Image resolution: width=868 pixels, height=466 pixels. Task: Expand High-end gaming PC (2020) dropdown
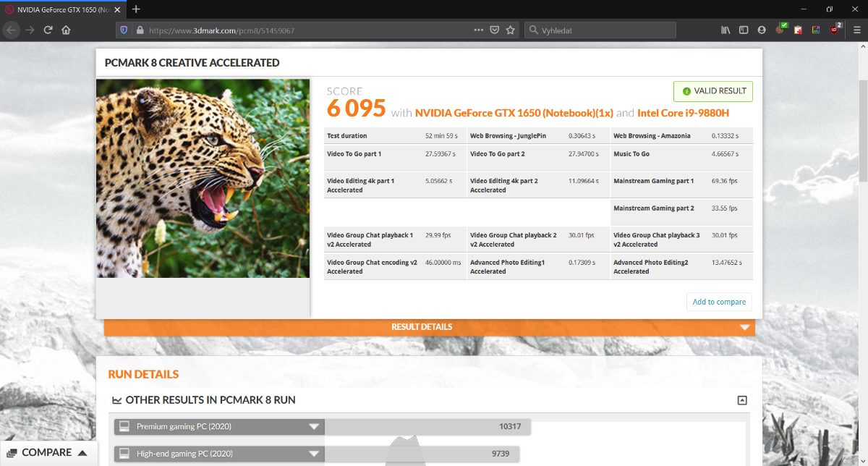(x=313, y=454)
